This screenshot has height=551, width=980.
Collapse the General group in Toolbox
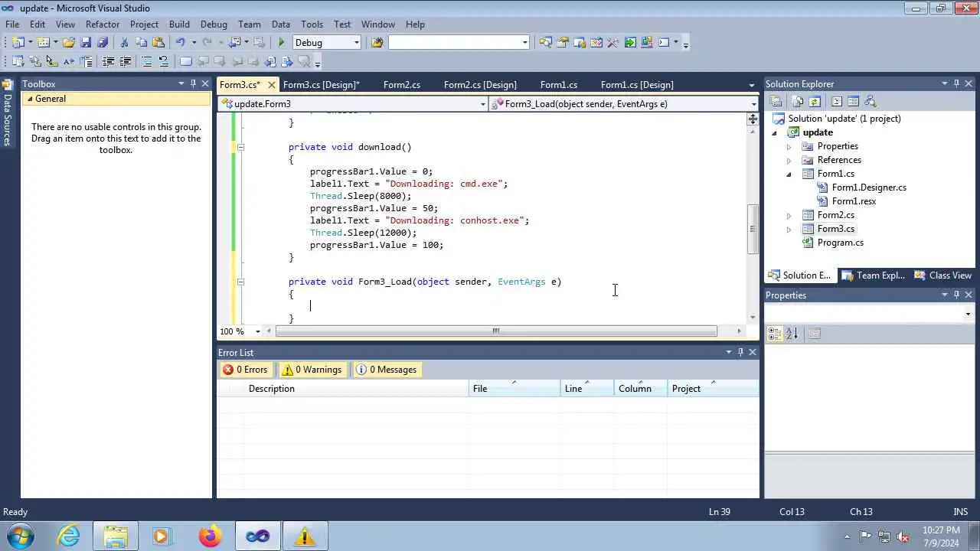(x=31, y=99)
